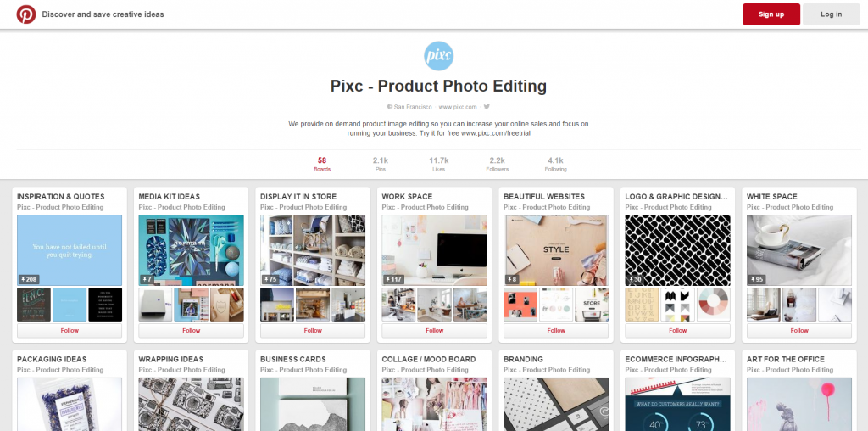Click the Log in button
The width and height of the screenshot is (868, 431).
[x=831, y=14]
